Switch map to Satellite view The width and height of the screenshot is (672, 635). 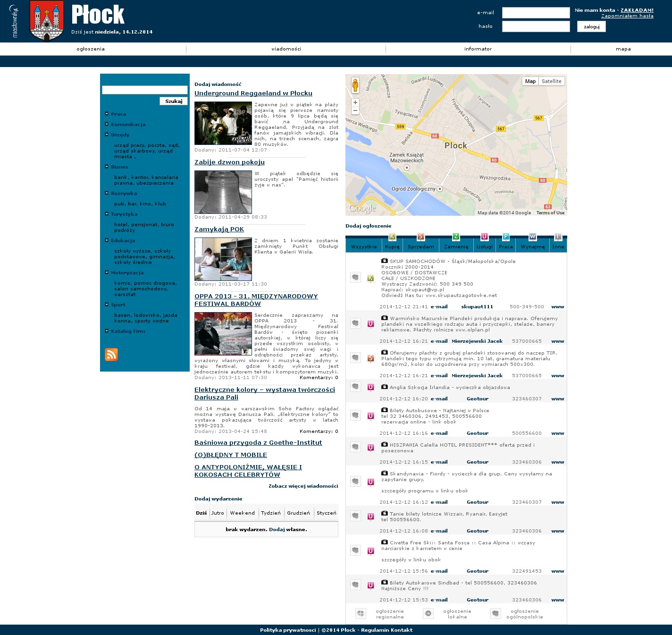pyautogui.click(x=551, y=81)
